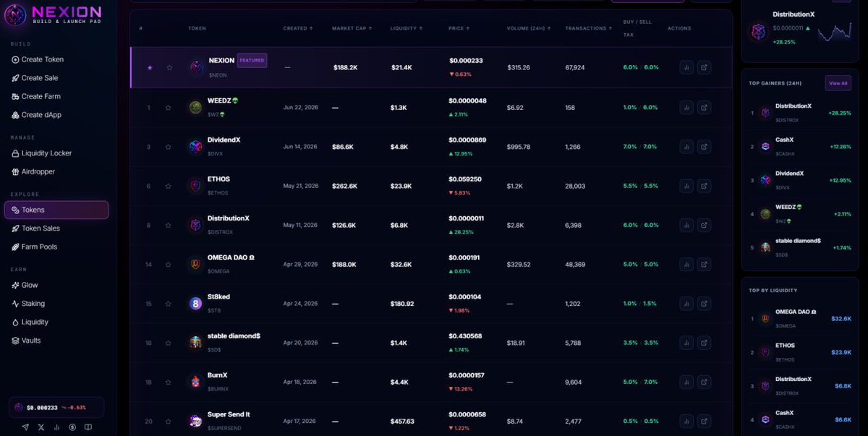Screen dimensions: 868x436
Task: Click the St8ked token logo in the table
Action: (195, 304)
